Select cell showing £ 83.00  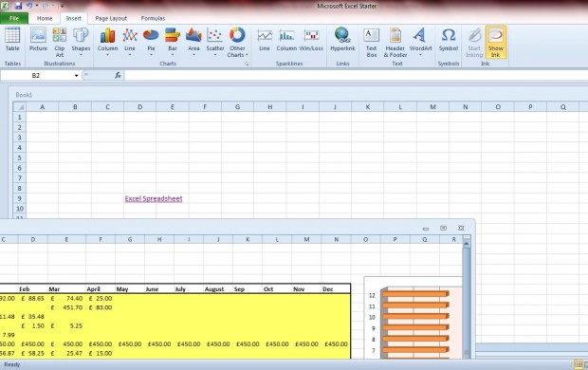(101, 307)
